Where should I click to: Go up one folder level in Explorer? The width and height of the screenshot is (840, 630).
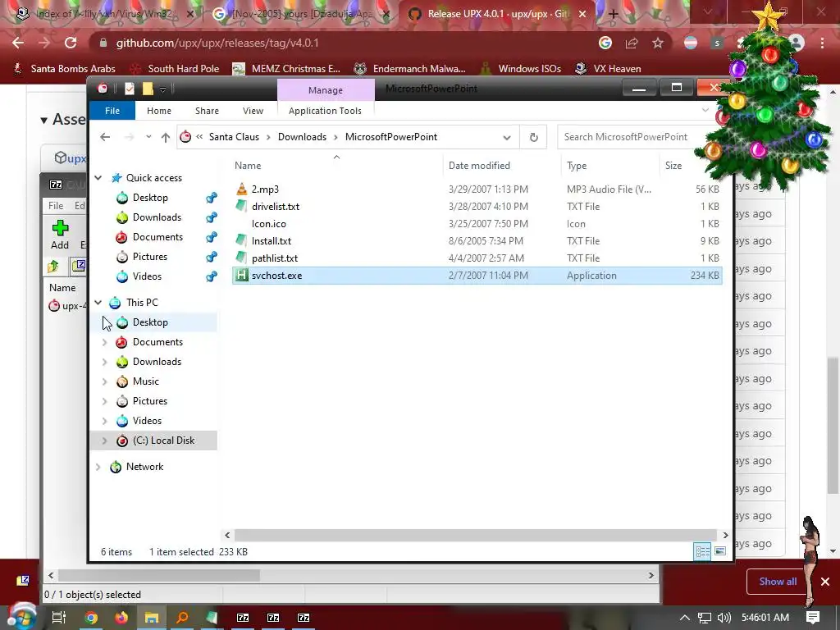click(x=166, y=137)
